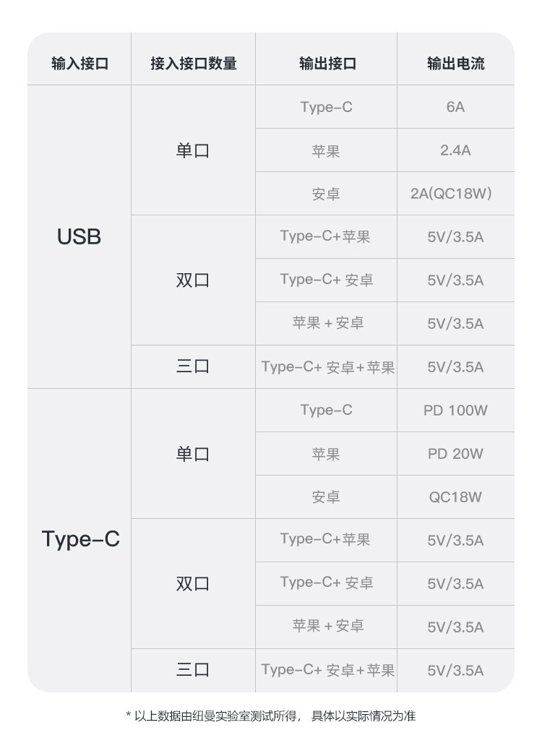Click the 2A(QC18W) cell
542x756 pixels.
(x=452, y=194)
